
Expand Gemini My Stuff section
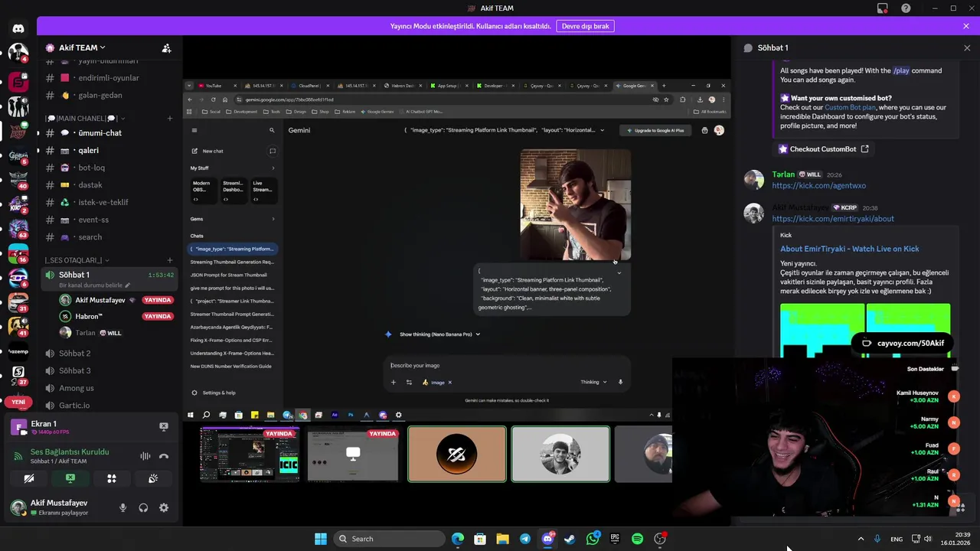[232, 168]
